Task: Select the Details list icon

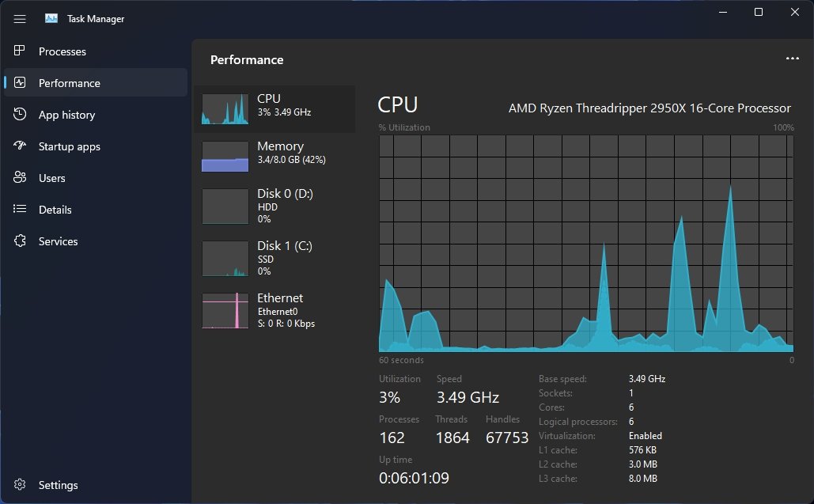Action: tap(21, 210)
